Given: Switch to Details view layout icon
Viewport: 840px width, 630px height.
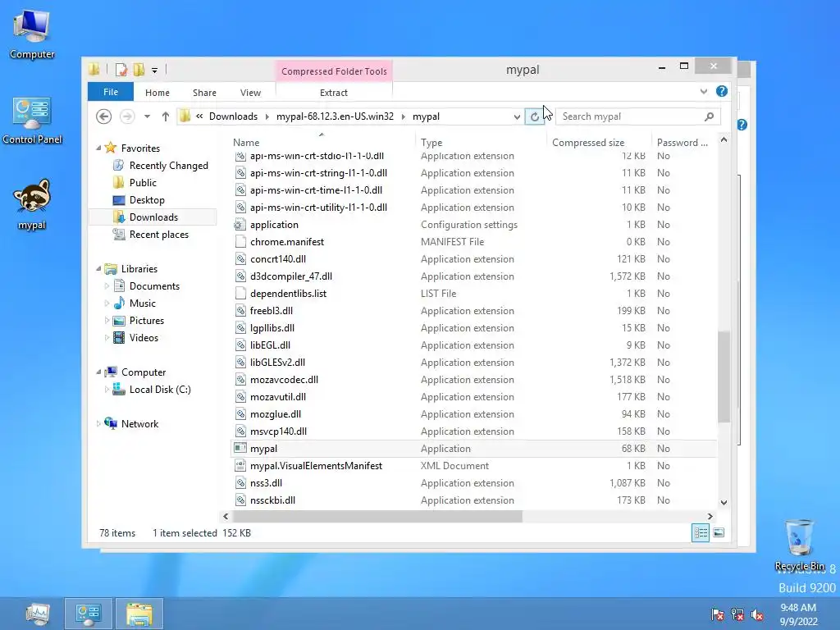Looking at the screenshot, I should (x=701, y=532).
